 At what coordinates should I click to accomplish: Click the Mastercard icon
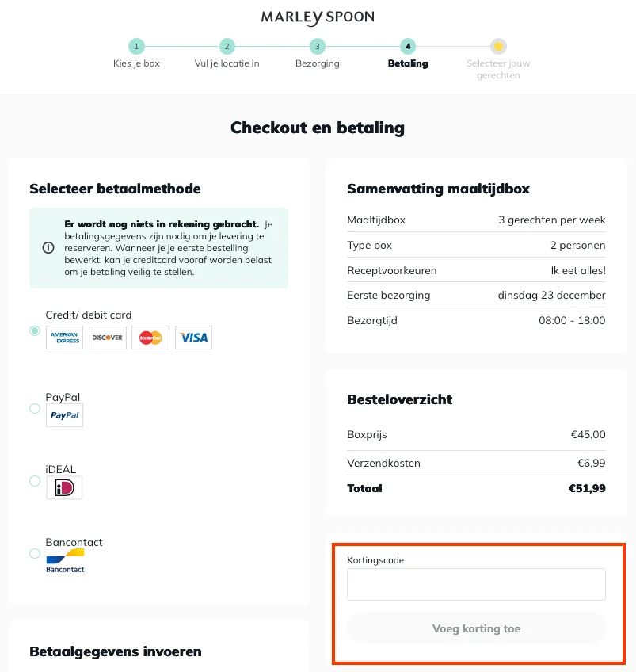pyautogui.click(x=150, y=338)
